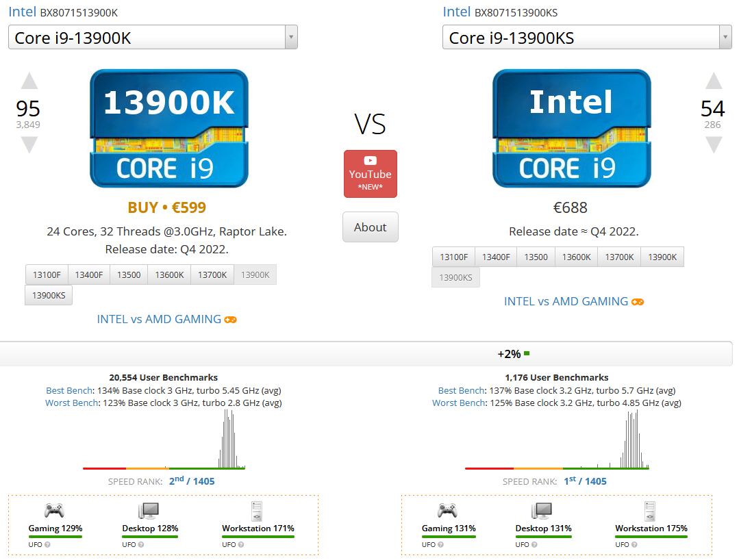The image size is (739, 560).
Task: Select 13700K tab under the 13900KS
Action: point(619,257)
